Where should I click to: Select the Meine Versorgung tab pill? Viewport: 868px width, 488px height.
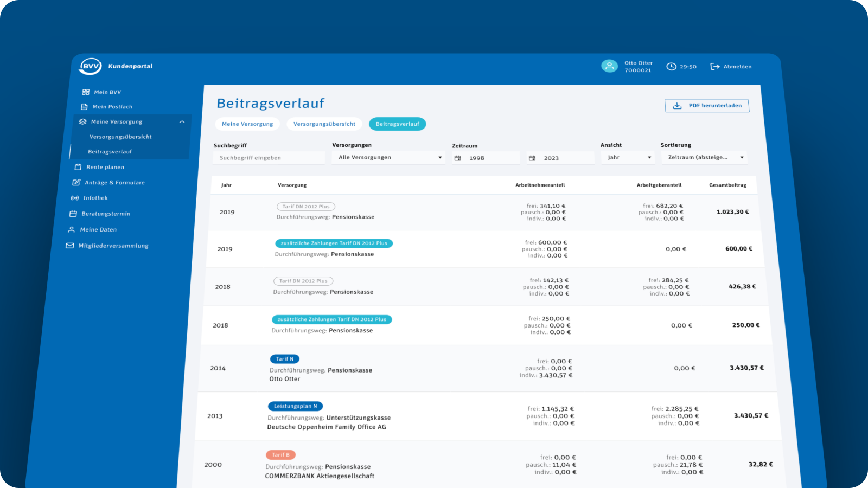click(247, 124)
